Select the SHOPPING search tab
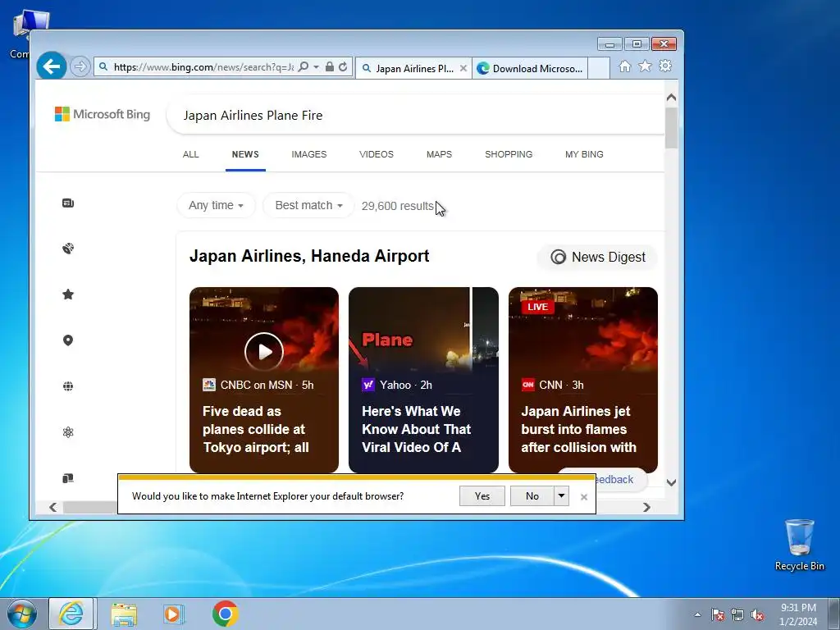840x630 pixels. [509, 154]
